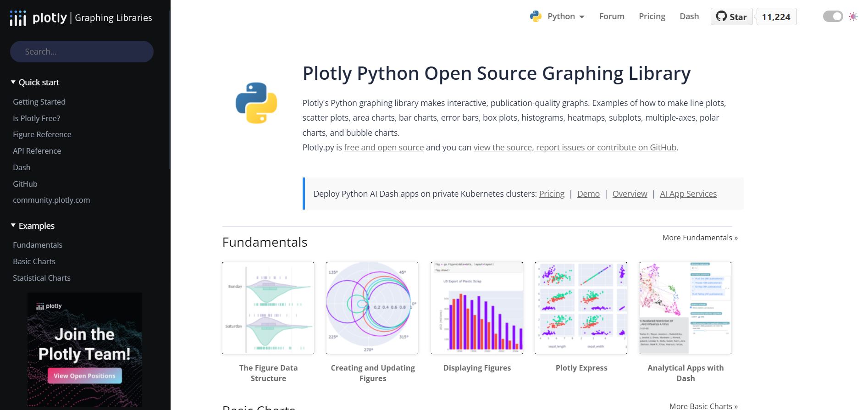Screen dimensions: 868x410
Task: Collapse the Examples section
Action: coord(33,226)
